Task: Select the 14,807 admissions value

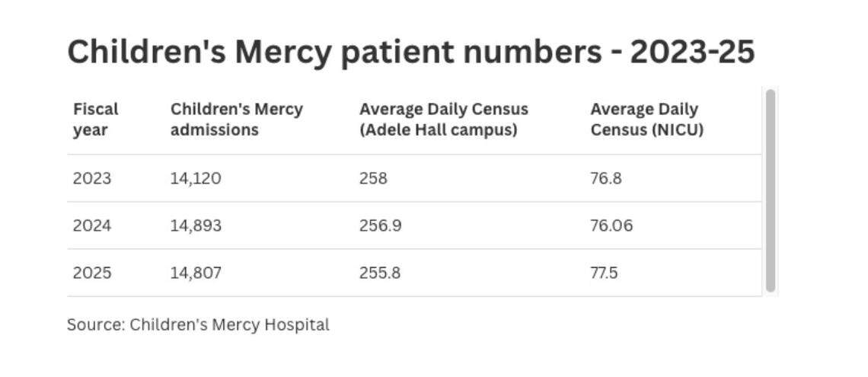Action: tap(196, 273)
